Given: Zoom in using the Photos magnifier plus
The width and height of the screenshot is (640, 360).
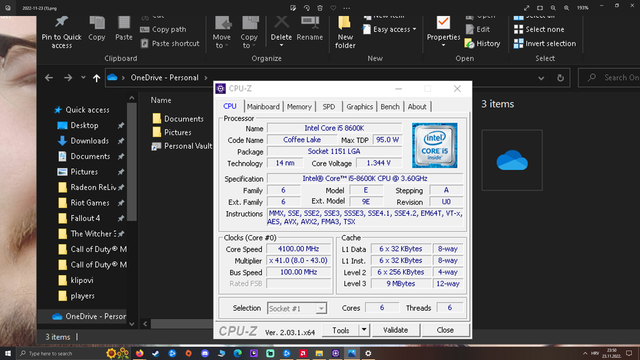Looking at the screenshot, I should (x=567, y=8).
